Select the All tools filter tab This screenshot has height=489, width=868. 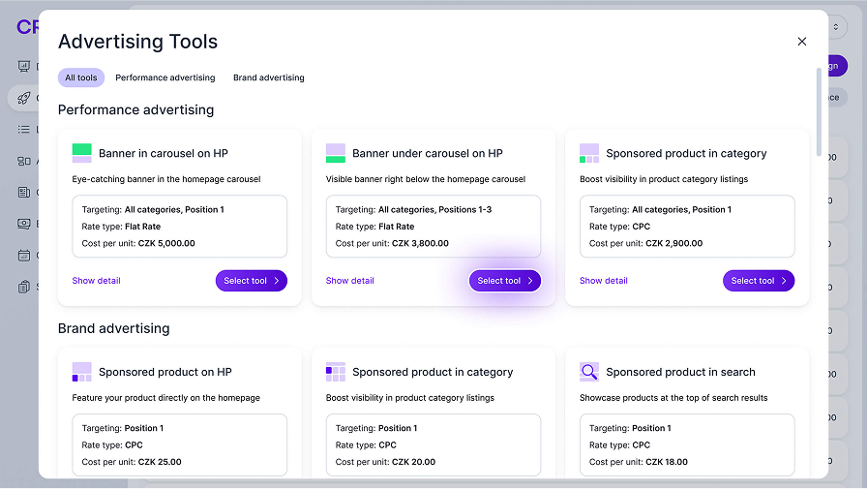81,77
